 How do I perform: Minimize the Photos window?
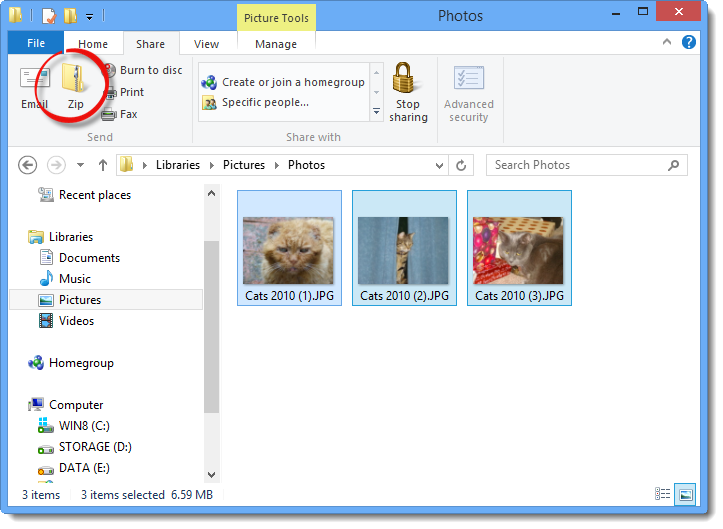coord(616,12)
